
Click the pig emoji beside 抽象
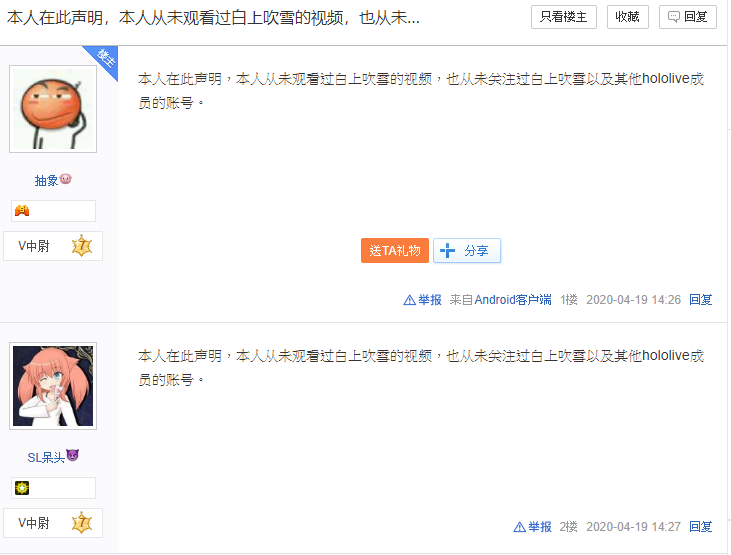[x=66, y=179]
